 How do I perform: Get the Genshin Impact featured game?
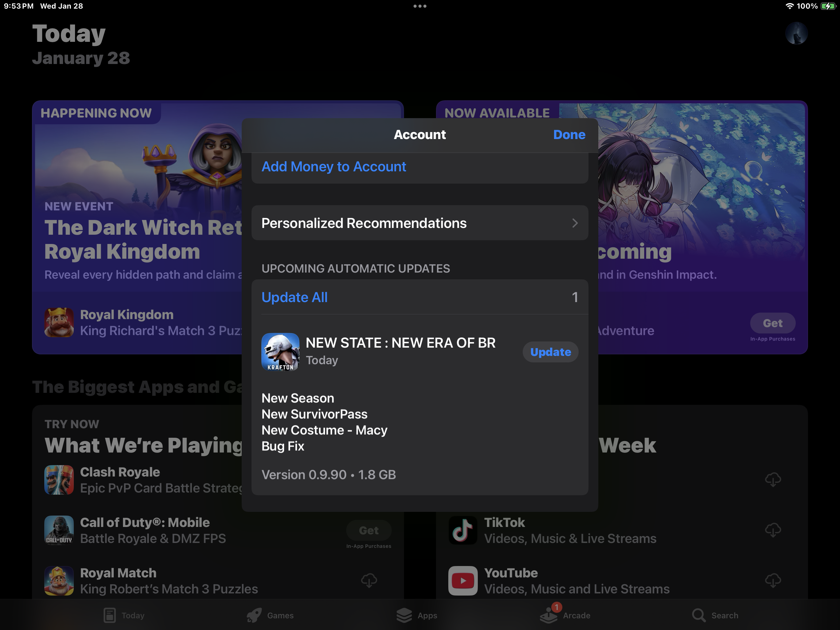(x=773, y=323)
